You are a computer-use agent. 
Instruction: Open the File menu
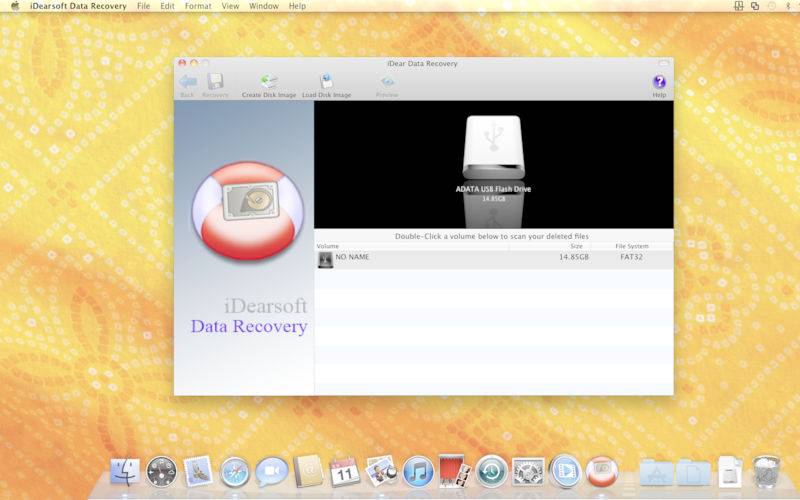pos(143,6)
